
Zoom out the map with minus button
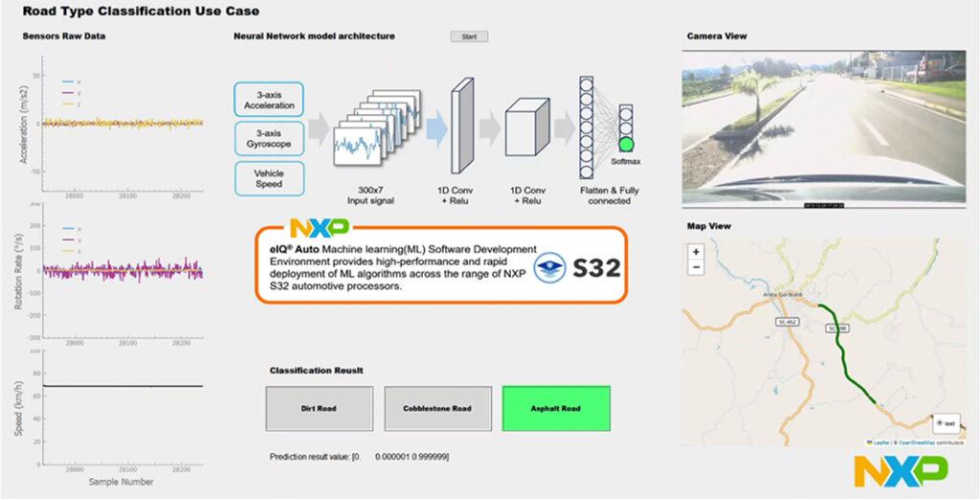click(x=697, y=267)
